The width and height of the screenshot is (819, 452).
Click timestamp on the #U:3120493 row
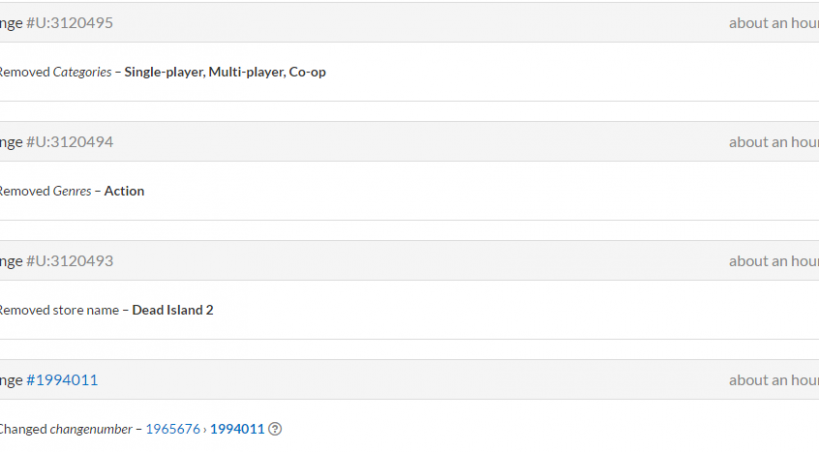coord(773,261)
